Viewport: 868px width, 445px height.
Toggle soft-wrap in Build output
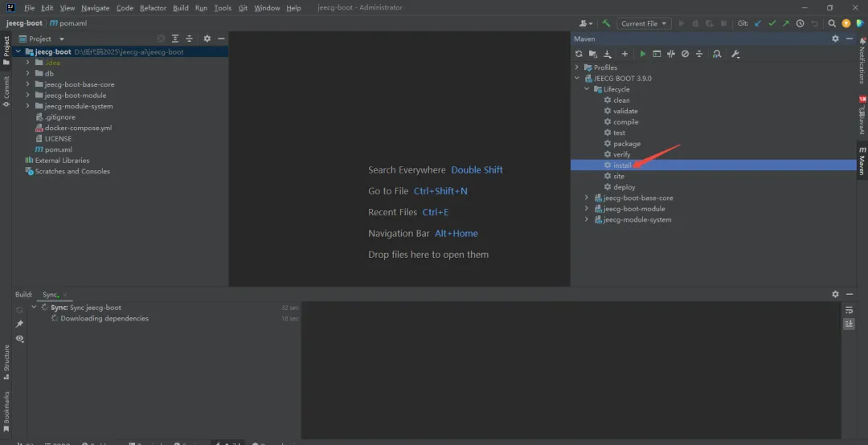pos(850,310)
